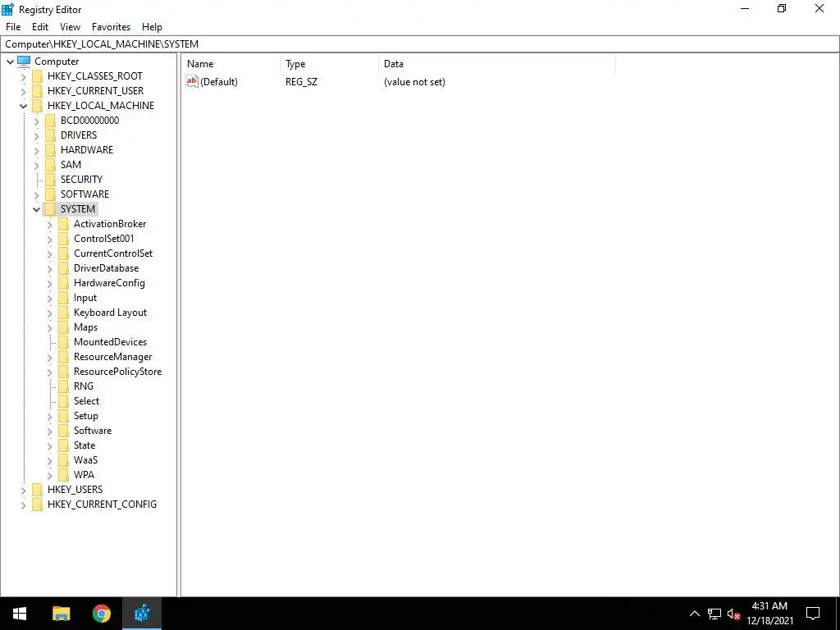840x630 pixels.
Task: Open the Help menu
Action: coord(152,27)
